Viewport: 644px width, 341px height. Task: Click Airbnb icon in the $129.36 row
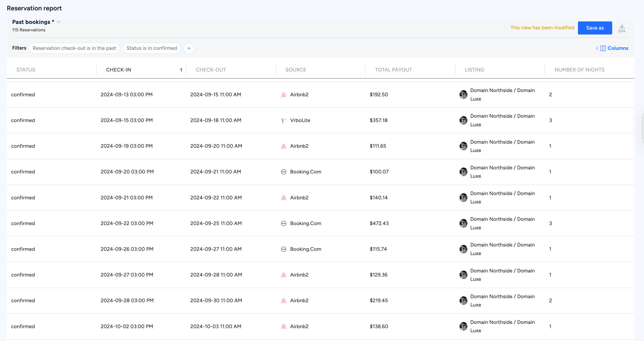click(284, 275)
